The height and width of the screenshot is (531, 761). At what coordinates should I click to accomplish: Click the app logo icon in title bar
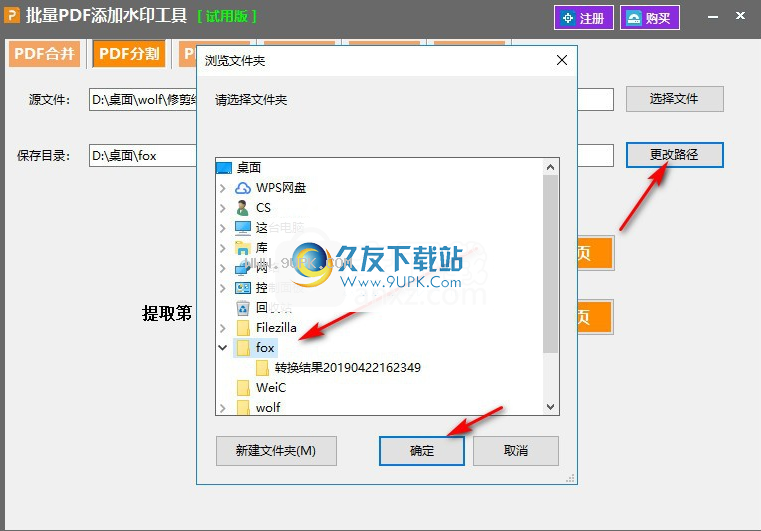click(x=12, y=16)
